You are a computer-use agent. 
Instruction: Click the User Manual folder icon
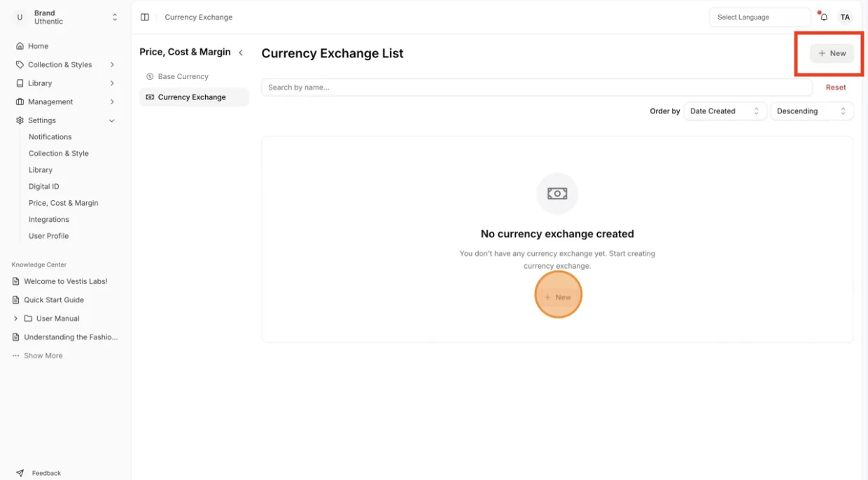28,318
